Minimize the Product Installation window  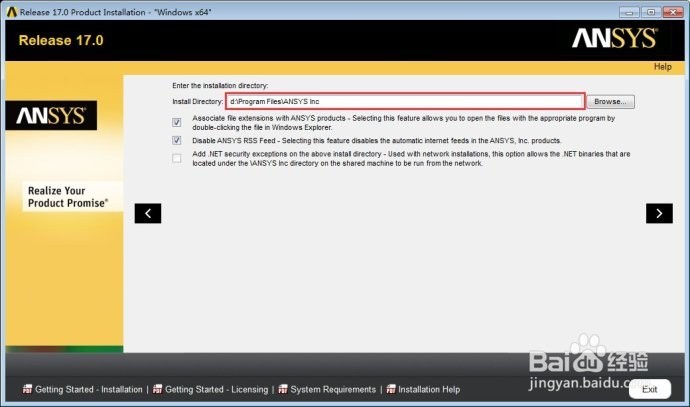[x=629, y=12]
